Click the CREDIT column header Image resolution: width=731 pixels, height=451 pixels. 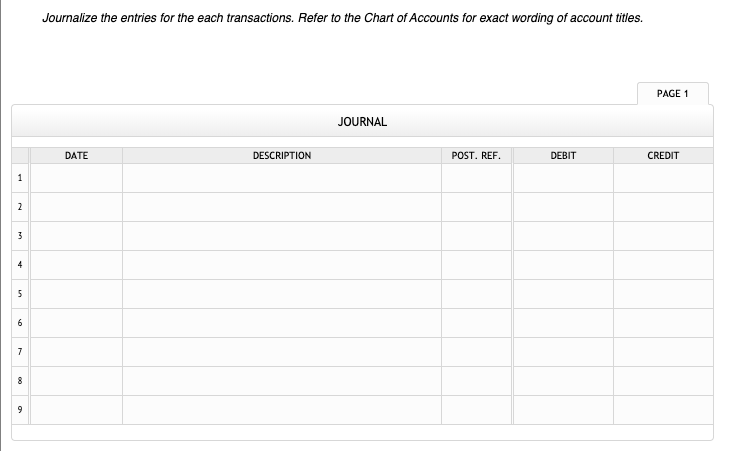click(x=663, y=156)
